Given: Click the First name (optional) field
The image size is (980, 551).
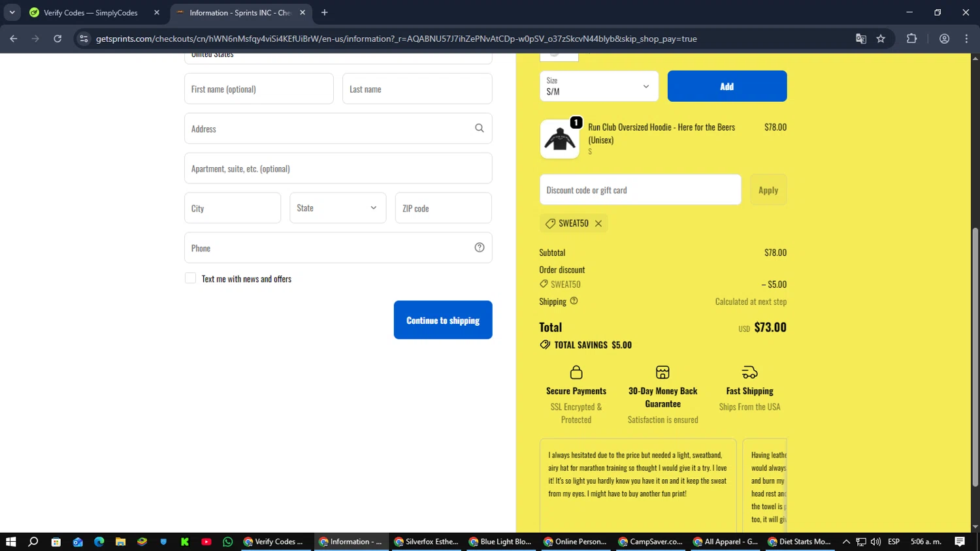Looking at the screenshot, I should (x=259, y=89).
